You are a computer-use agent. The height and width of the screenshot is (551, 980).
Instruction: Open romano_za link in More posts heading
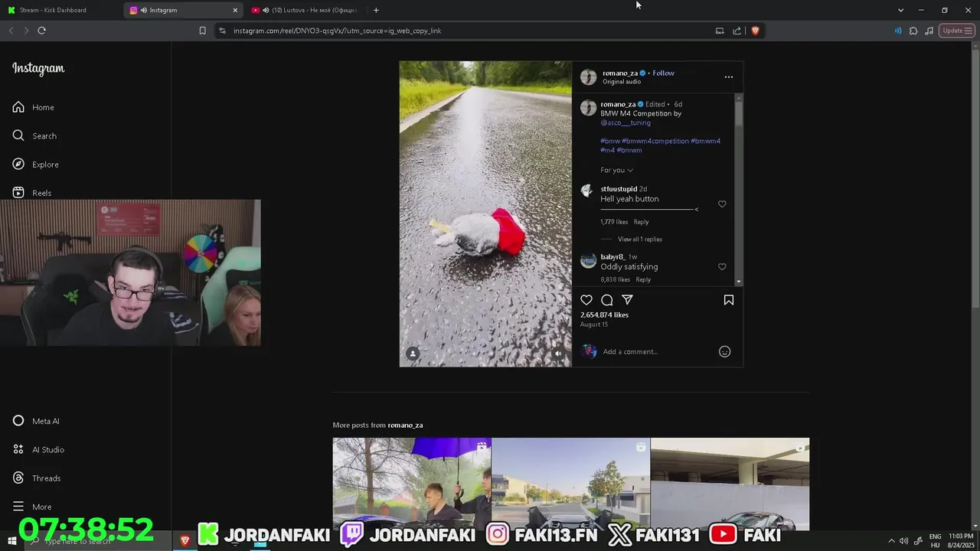[x=405, y=425]
